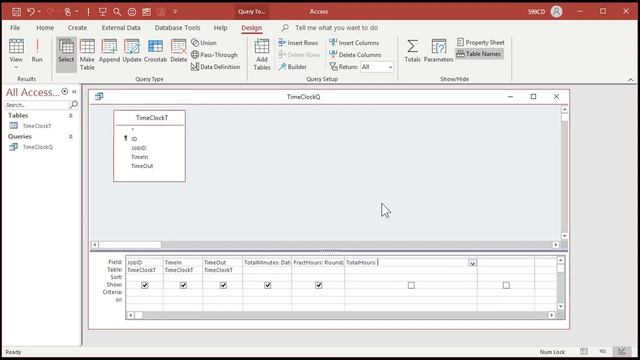Open the Add Tables pane
This screenshot has width=640, height=360.
pos(262,54)
